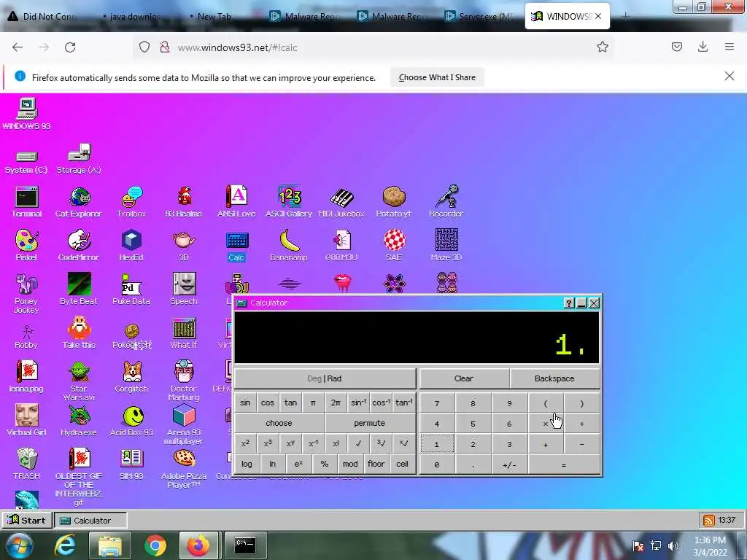This screenshot has height=560, width=747.
Task: Reload the page in Firefox
Action: [70, 47]
